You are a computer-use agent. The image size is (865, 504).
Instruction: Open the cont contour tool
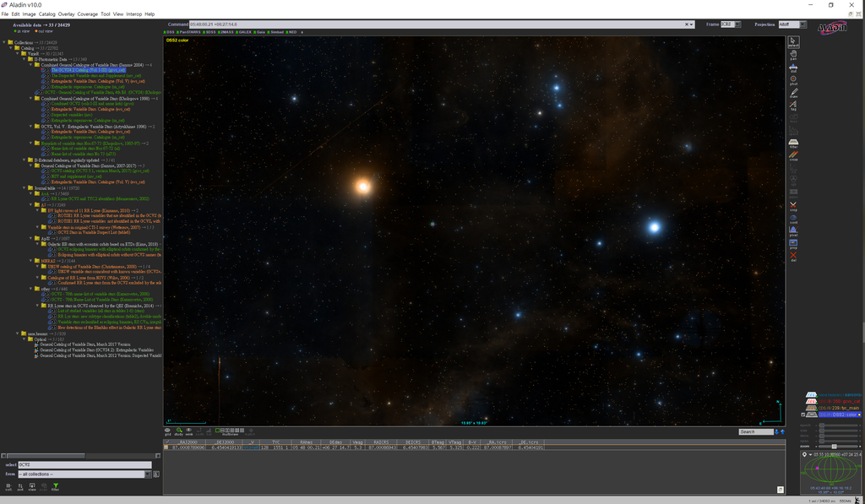click(793, 219)
